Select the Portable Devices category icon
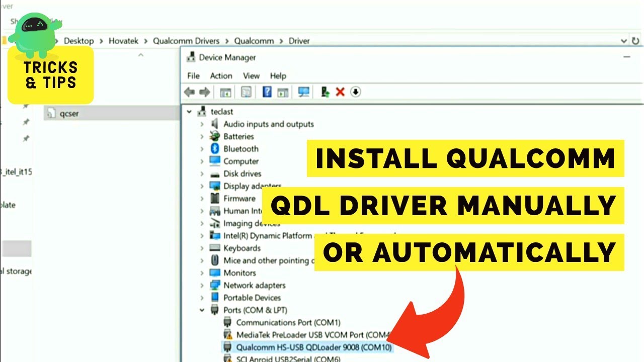The width and height of the screenshot is (644, 362). [x=215, y=298]
